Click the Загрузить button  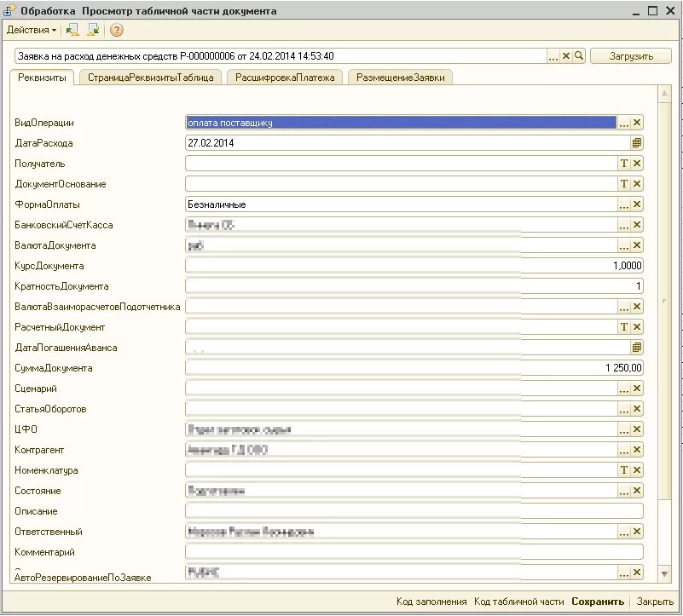631,56
